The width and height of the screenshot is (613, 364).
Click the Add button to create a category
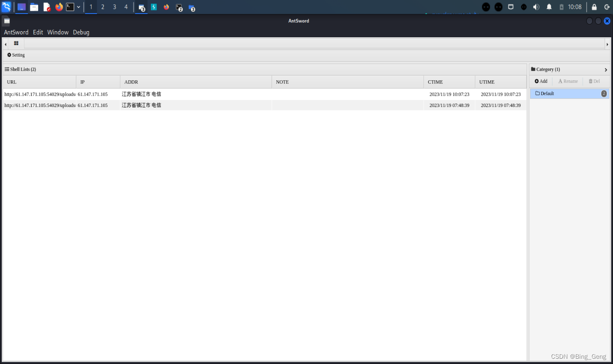[x=541, y=81]
